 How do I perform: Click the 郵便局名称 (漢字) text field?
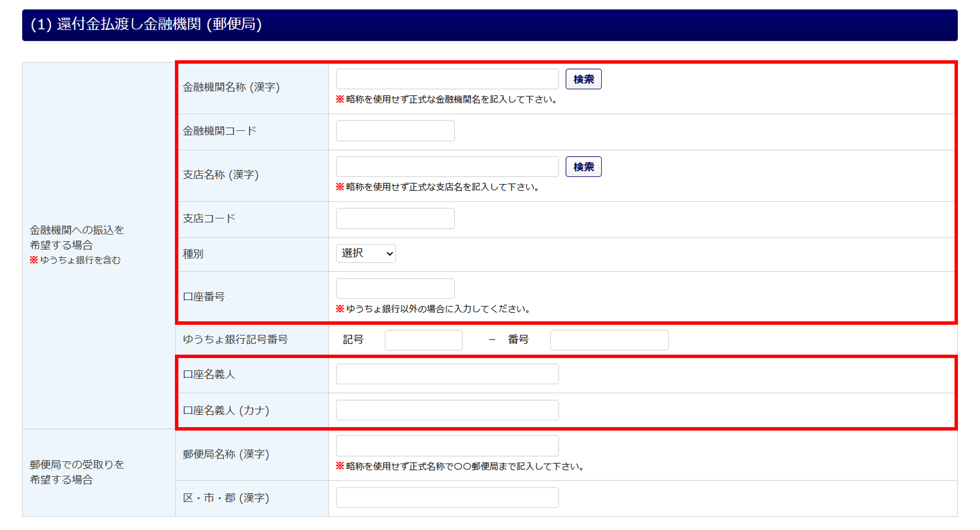coord(447,446)
